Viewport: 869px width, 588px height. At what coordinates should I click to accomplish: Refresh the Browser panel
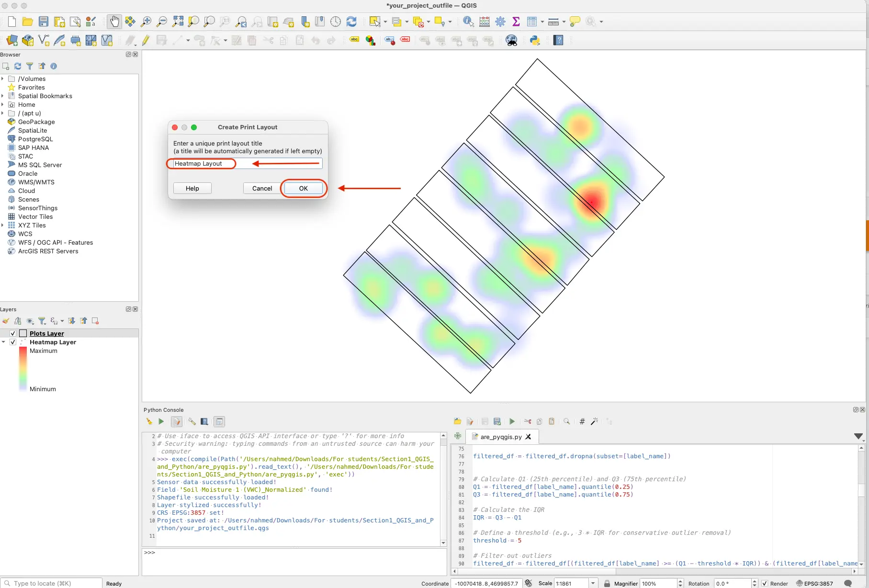click(18, 66)
